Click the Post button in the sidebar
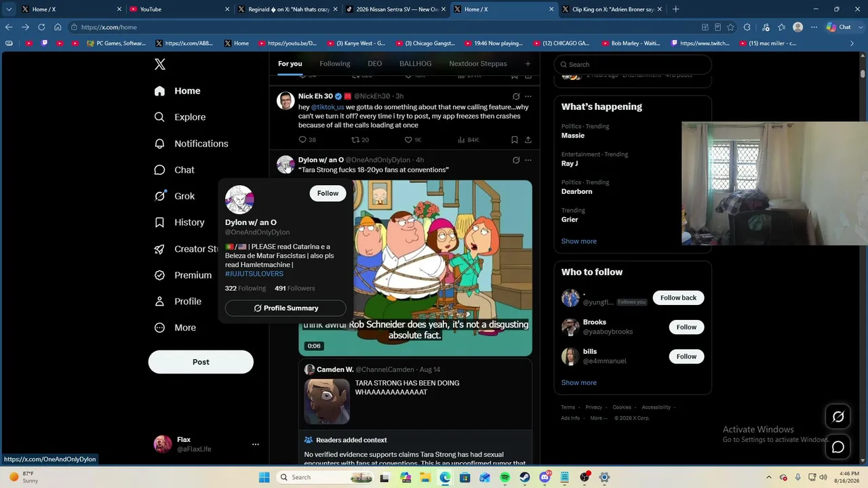Viewport: 868px width, 488px height. pyautogui.click(x=201, y=362)
